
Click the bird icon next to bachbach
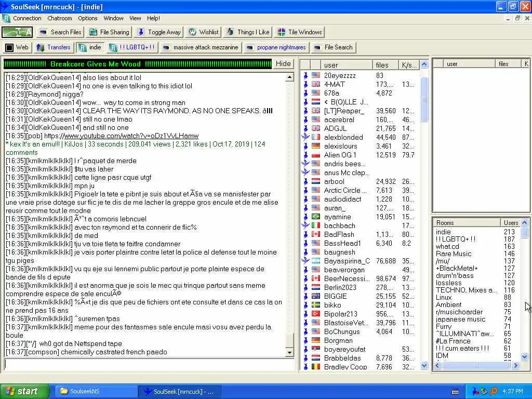pos(305,225)
